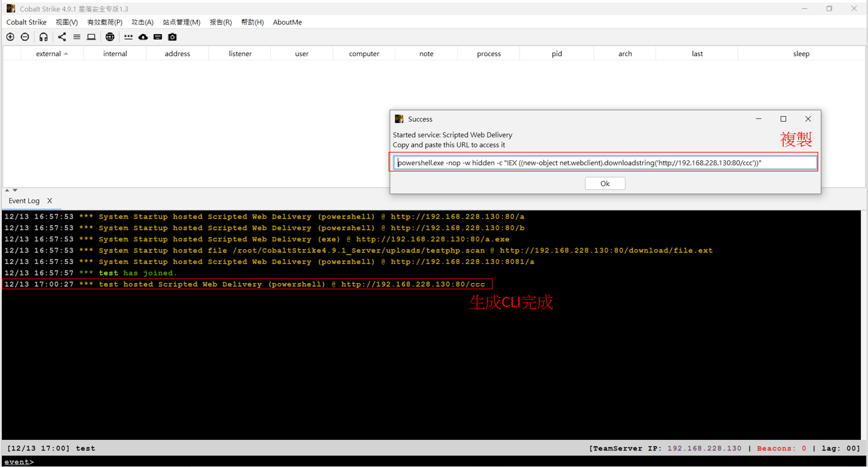The image size is (868, 467).
Task: Sort by the external column header
Action: pyautogui.click(x=52, y=54)
